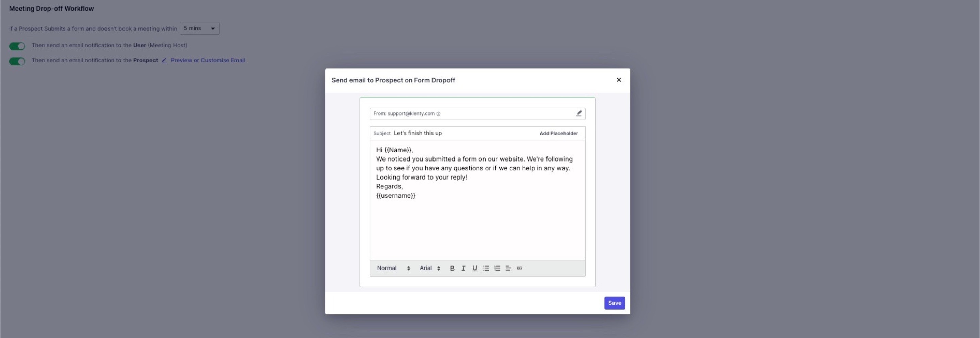Click Add Placeholder in subject line
This screenshot has width=980, height=338.
click(x=558, y=133)
